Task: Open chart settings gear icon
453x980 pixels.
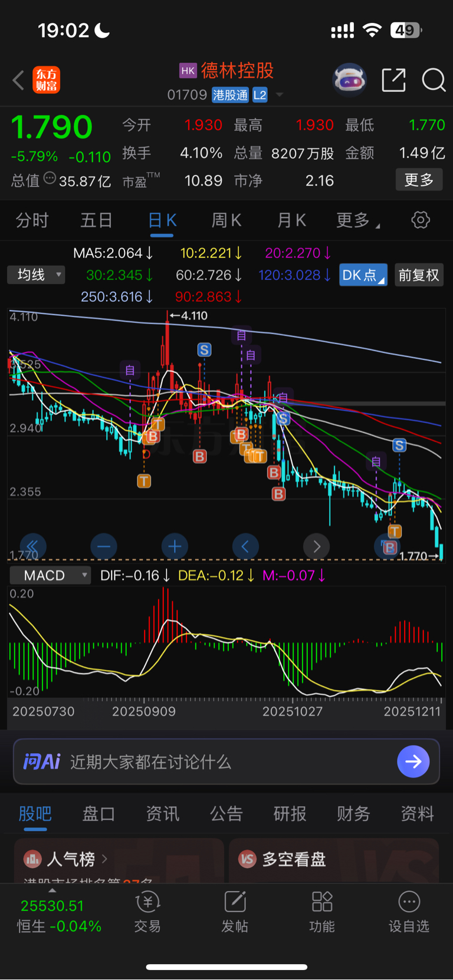Action: tap(420, 220)
